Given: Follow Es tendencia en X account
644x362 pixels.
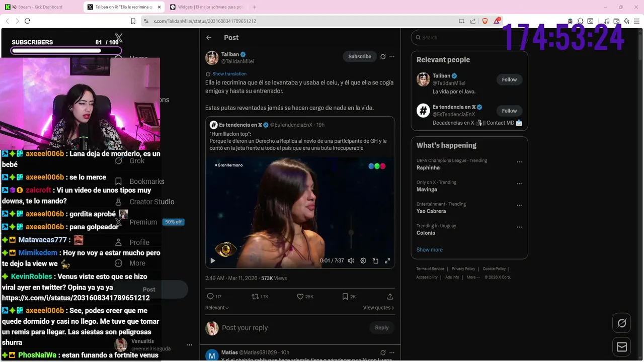Looking at the screenshot, I should (x=509, y=111).
